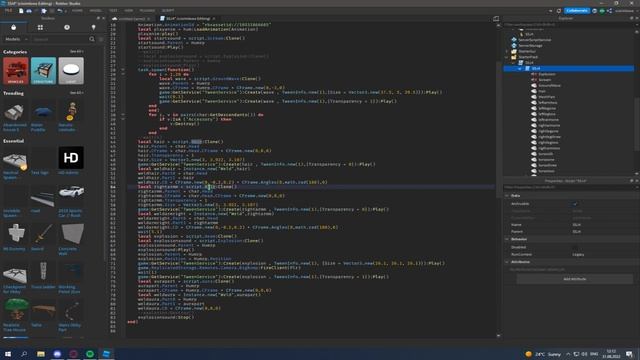This screenshot has width=640, height=360.
Task: Open the Toolbox Inventory grid tab
Action: 40,27
